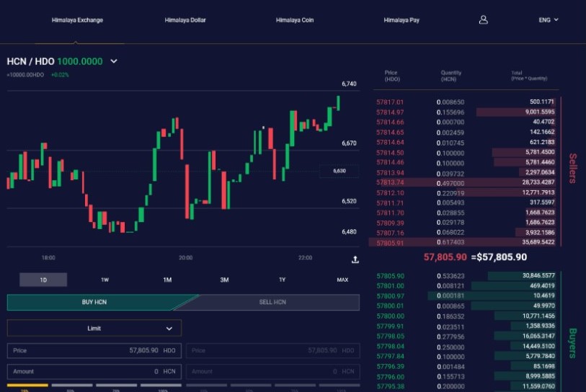Select sell order at price 57814.50

point(466,153)
